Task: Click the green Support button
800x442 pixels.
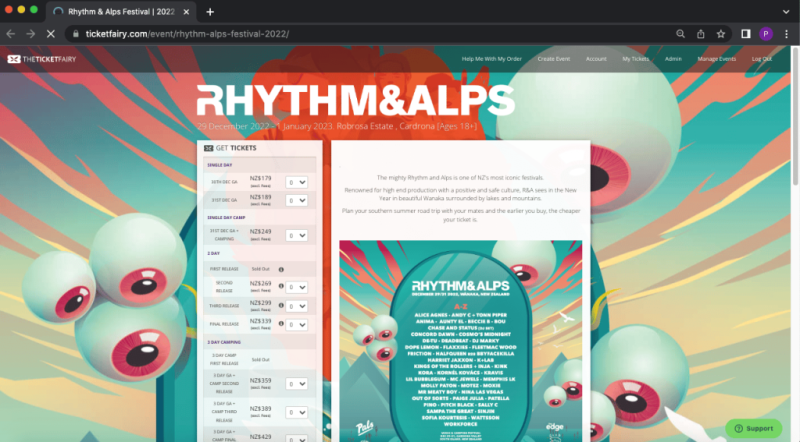Action: point(753,428)
